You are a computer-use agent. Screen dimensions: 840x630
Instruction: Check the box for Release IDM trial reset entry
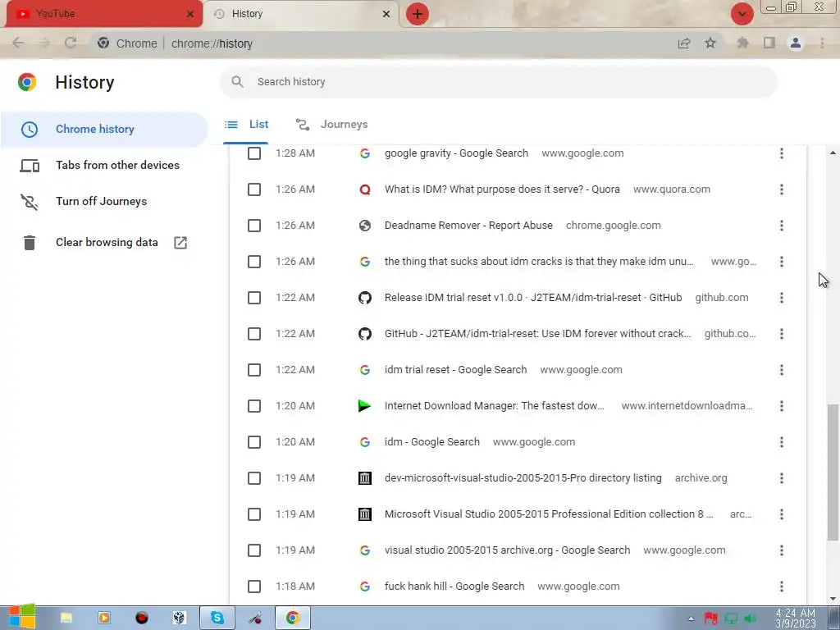[254, 298]
